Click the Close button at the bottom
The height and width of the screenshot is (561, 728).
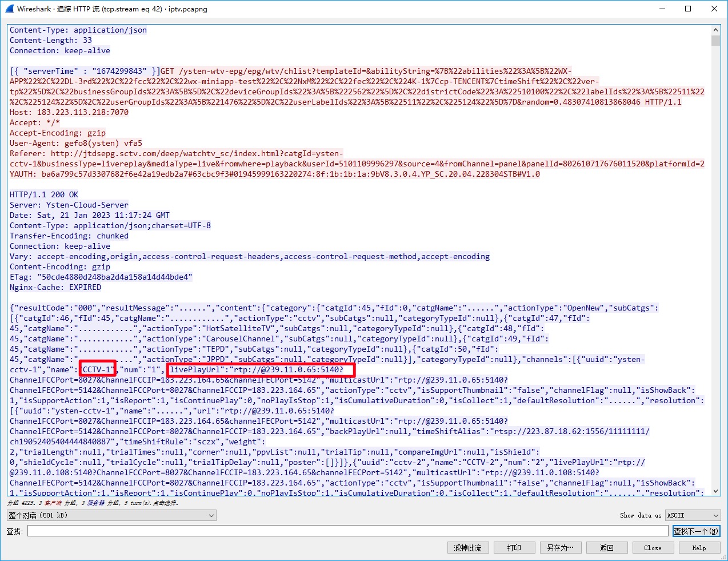tap(653, 548)
